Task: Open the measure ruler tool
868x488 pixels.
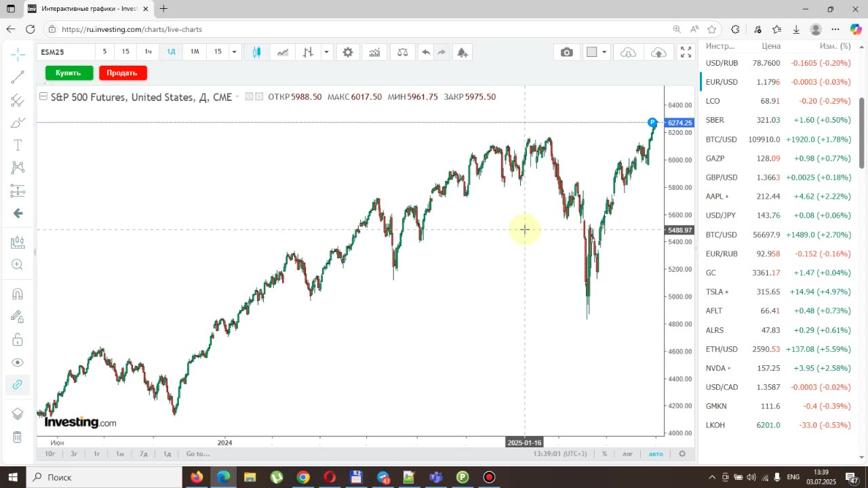Action: 18,242
